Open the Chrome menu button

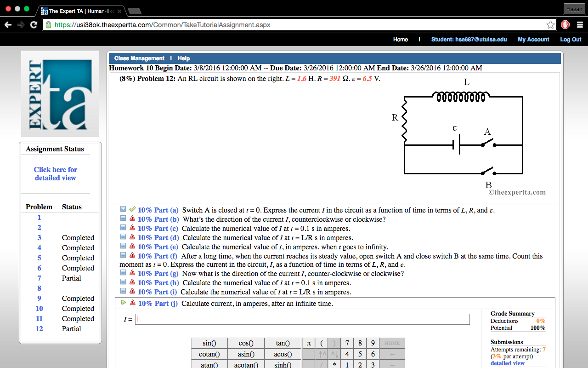(580, 24)
